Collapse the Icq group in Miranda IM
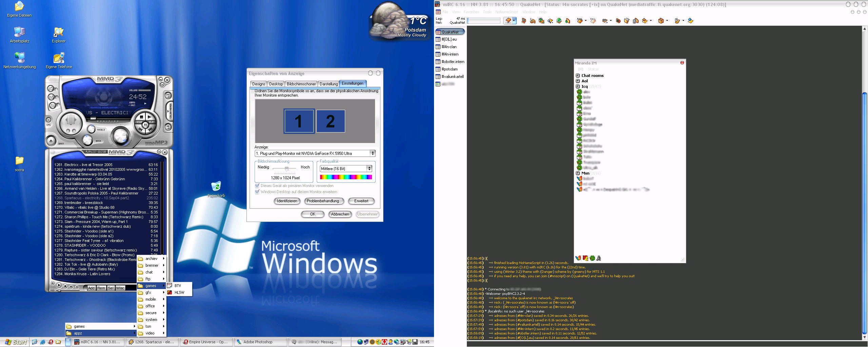The height and width of the screenshot is (347, 868). click(578, 86)
